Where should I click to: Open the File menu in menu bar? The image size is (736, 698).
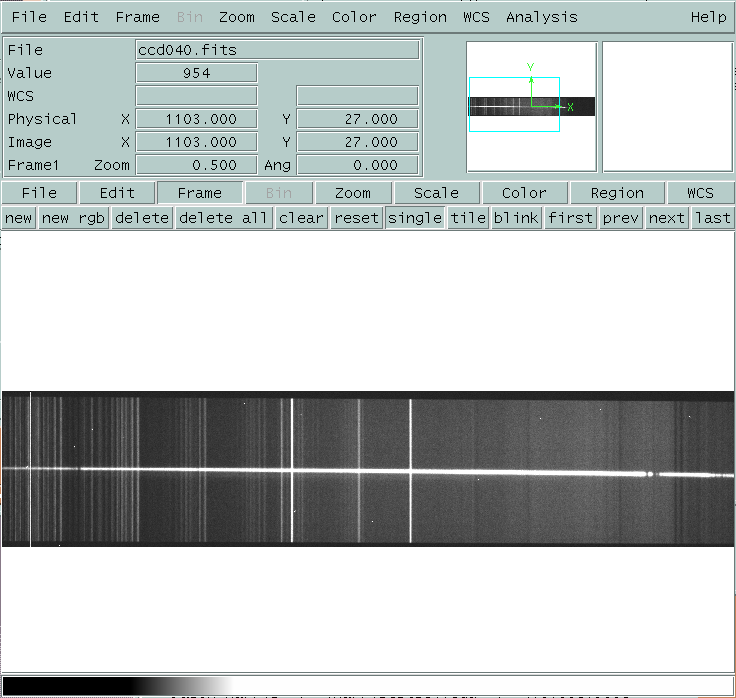coord(29,17)
